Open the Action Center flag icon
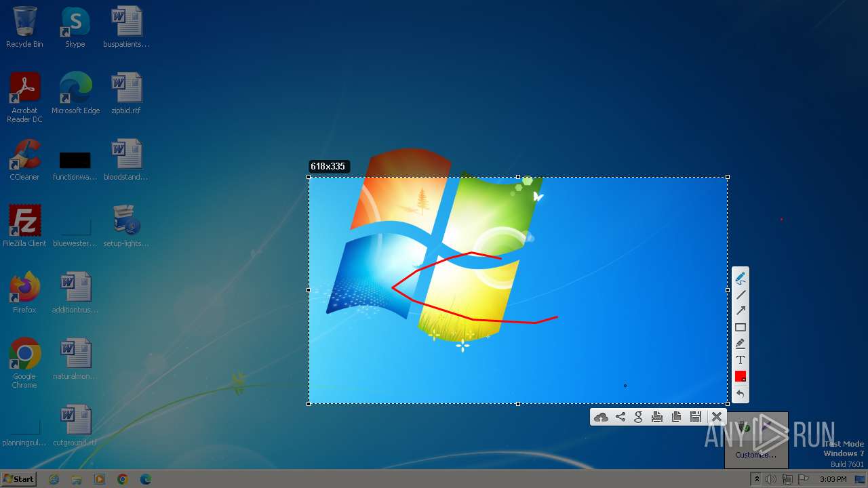Image resolution: width=868 pixels, height=488 pixels. tap(804, 479)
